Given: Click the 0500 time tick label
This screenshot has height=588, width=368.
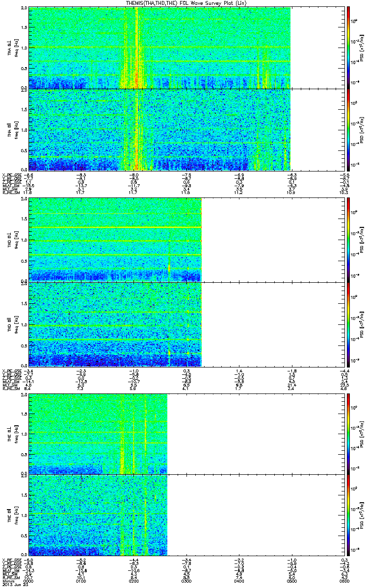Looking at the screenshot, I should pyautogui.click(x=291, y=580).
